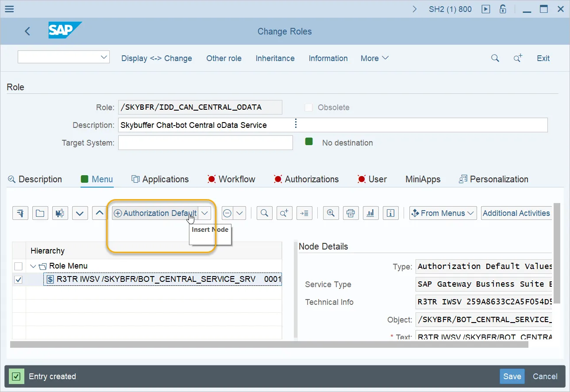The width and height of the screenshot is (570, 392).
Task: Click the lock icon in title bar
Action: (503, 9)
